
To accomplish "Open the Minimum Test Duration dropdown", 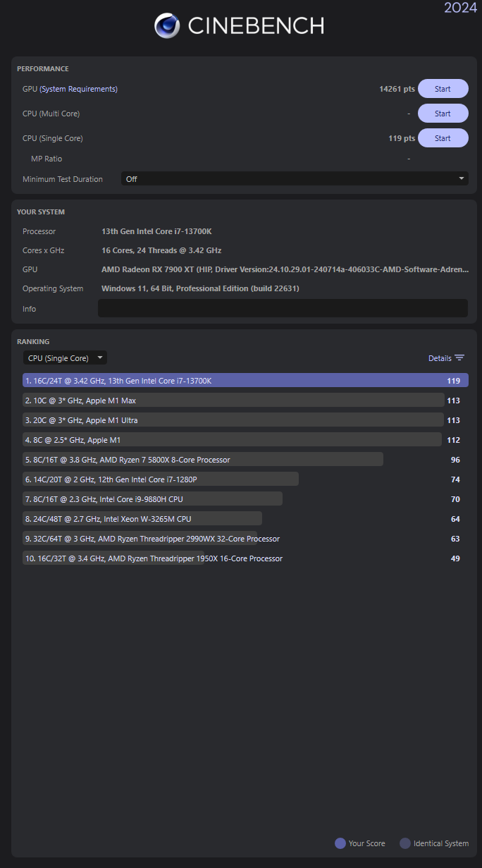I will (x=295, y=179).
